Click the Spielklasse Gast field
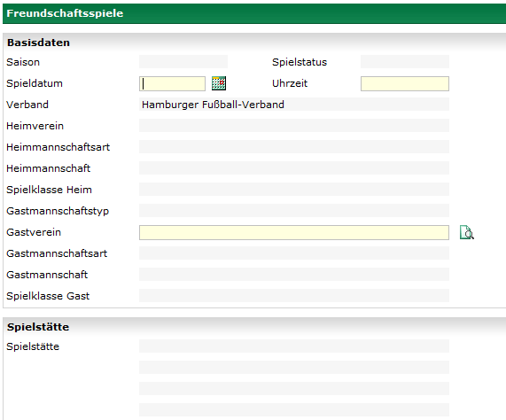The width and height of the screenshot is (506, 420). pyautogui.click(x=294, y=296)
